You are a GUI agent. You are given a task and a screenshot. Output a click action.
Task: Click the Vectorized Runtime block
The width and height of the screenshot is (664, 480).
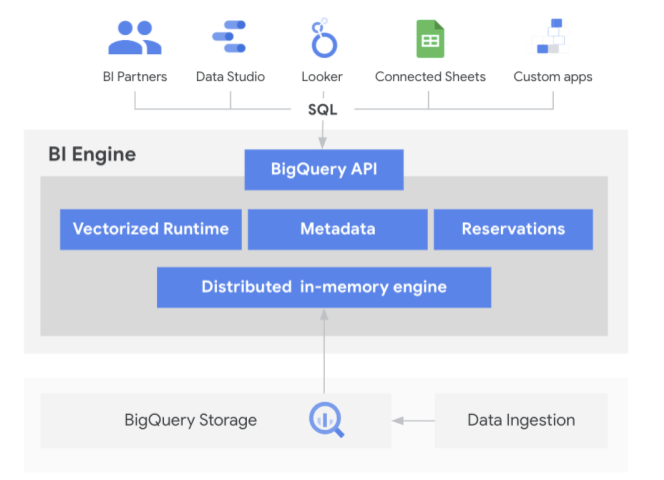coord(151,229)
